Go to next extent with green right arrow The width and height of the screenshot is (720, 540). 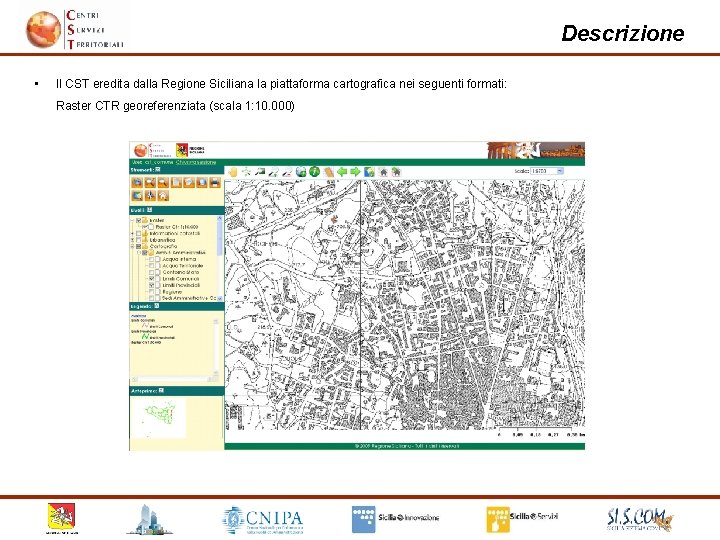(x=355, y=172)
